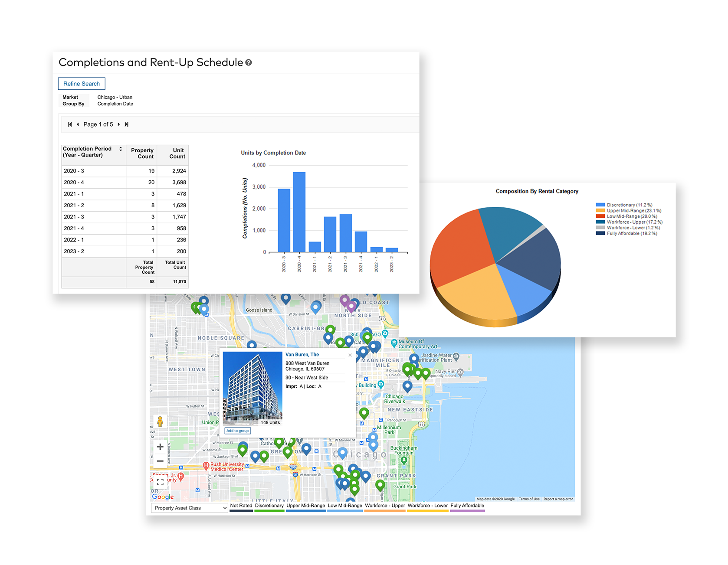Click the Add to group button
728x565 pixels.
[238, 431]
